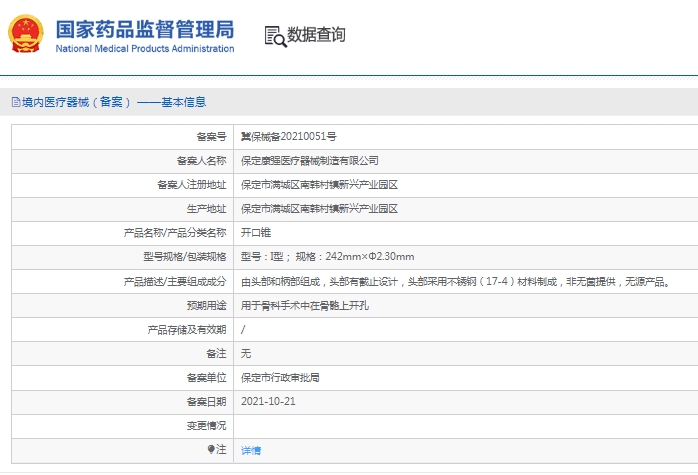This screenshot has height=475, width=698.
Task: Select the spec value 242mm×Φ2.30mm
Action: tap(369, 256)
